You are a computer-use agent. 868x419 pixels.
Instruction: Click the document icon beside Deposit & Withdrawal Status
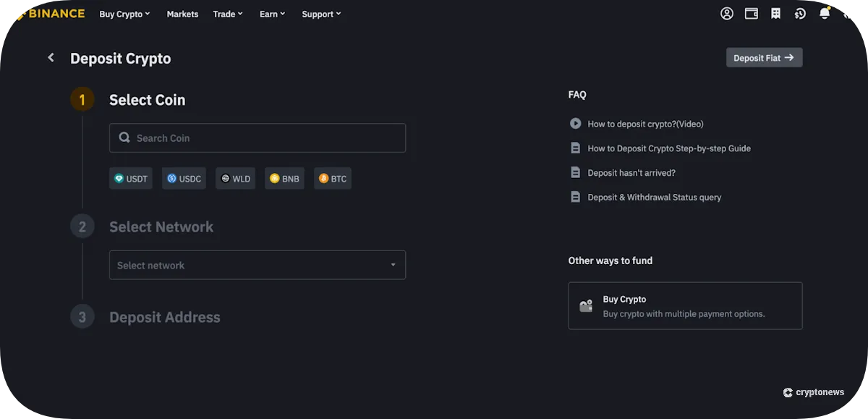point(575,196)
